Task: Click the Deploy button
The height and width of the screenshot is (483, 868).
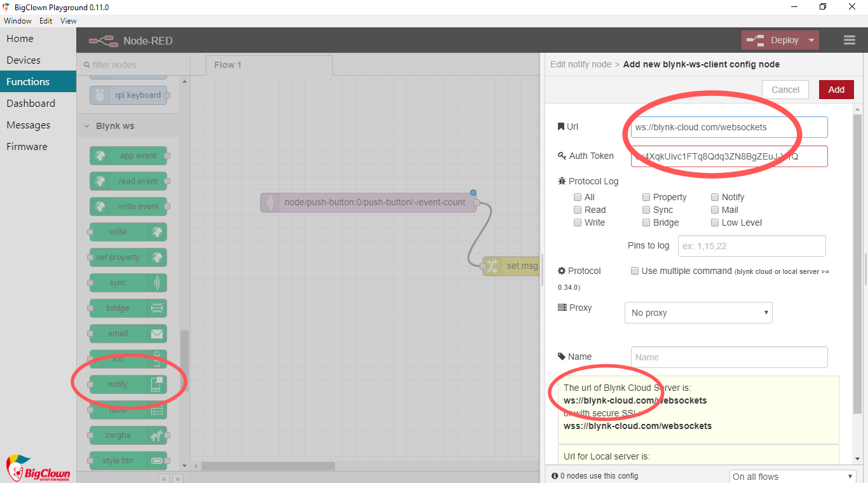Action: point(773,40)
